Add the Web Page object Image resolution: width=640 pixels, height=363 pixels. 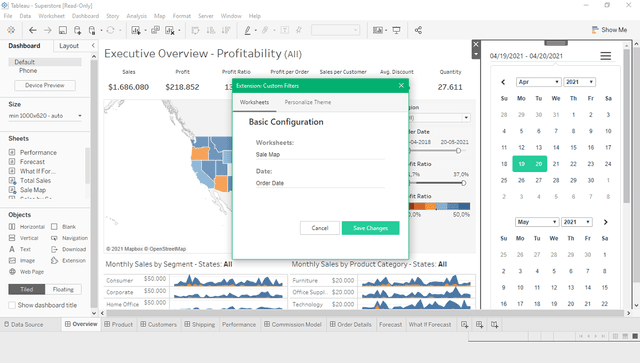(x=26, y=272)
